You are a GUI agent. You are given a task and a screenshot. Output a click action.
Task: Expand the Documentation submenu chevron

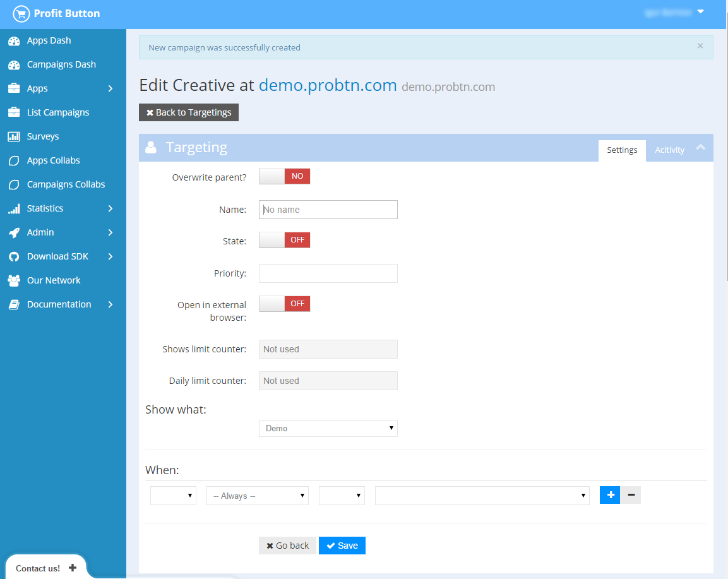[x=110, y=304]
